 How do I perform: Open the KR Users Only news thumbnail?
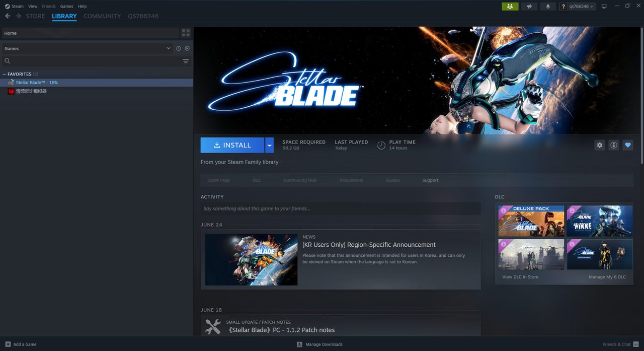click(251, 259)
